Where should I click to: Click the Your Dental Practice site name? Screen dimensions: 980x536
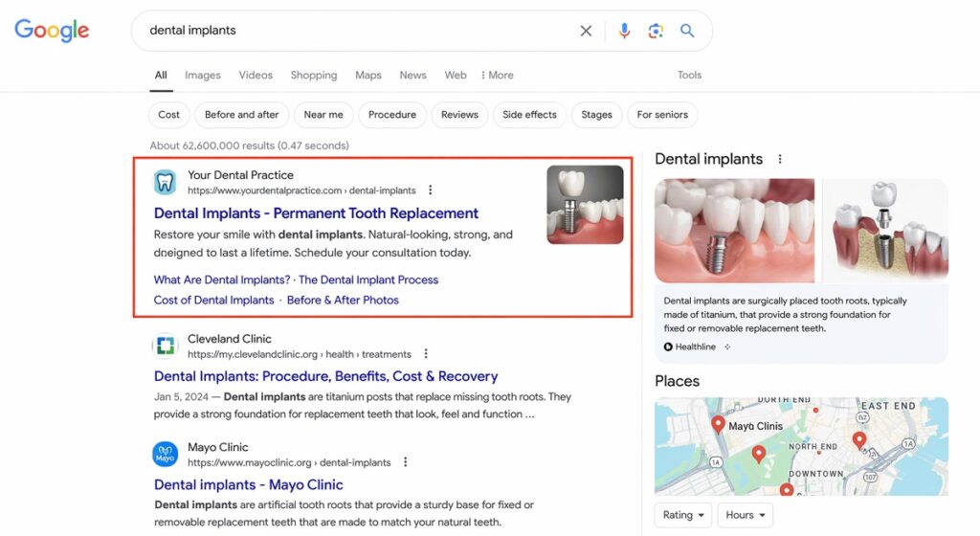point(240,175)
